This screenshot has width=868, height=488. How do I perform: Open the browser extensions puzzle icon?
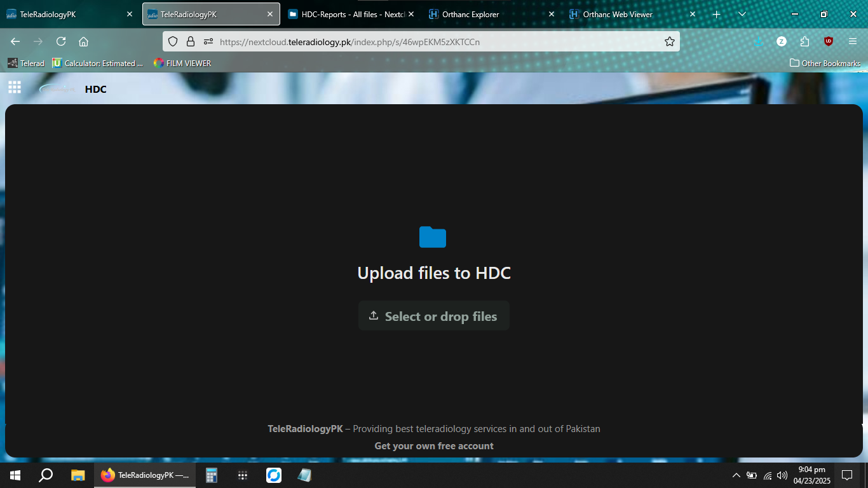[805, 41]
